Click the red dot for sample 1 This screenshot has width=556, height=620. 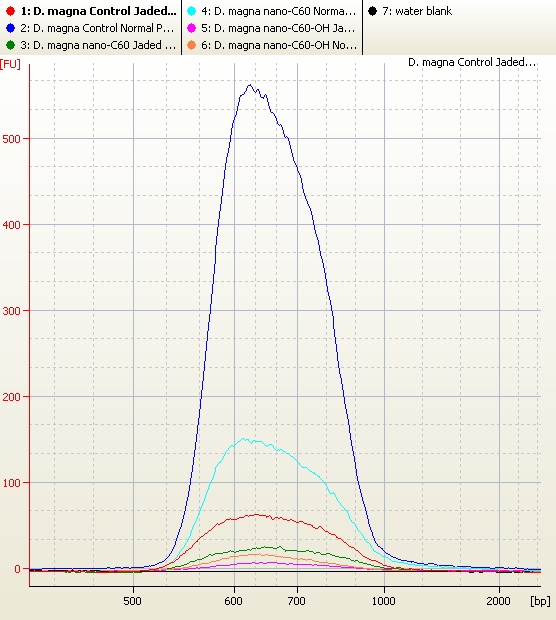pos(11,11)
